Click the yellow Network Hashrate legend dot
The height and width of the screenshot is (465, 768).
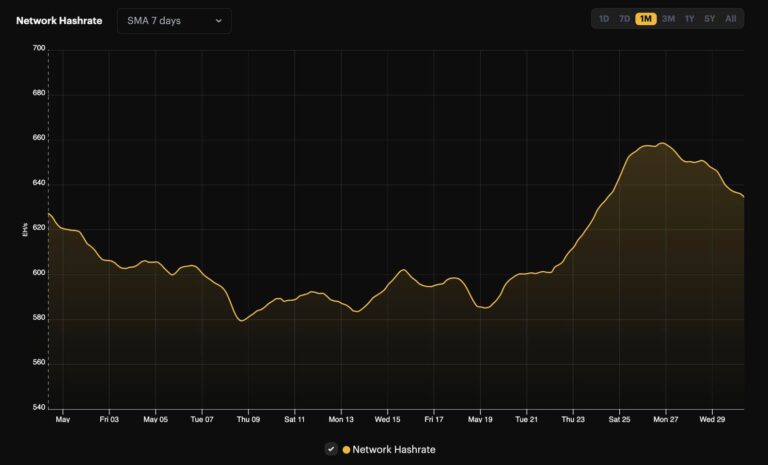347,450
